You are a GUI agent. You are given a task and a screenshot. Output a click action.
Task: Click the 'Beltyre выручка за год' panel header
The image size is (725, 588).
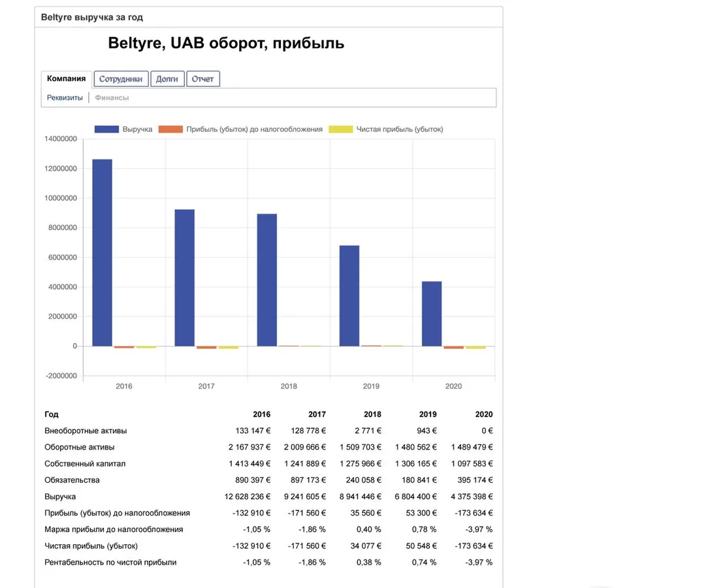coord(268,17)
